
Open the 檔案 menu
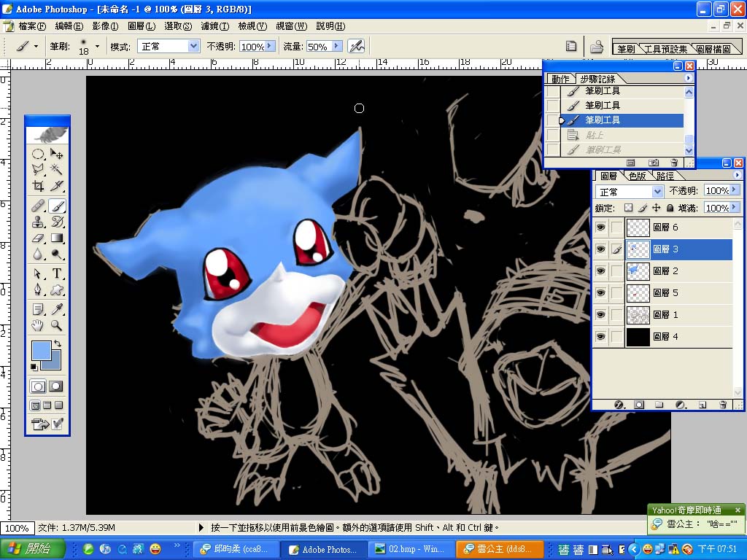click(x=32, y=26)
